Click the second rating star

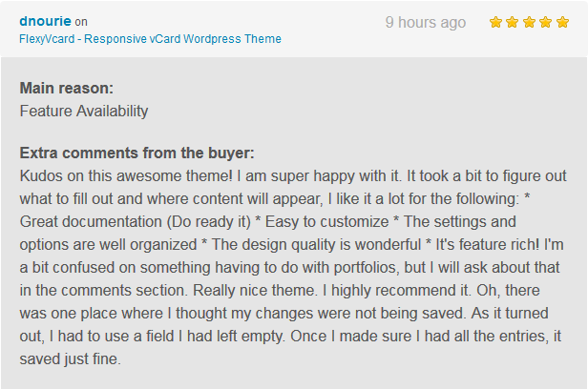pos(512,22)
